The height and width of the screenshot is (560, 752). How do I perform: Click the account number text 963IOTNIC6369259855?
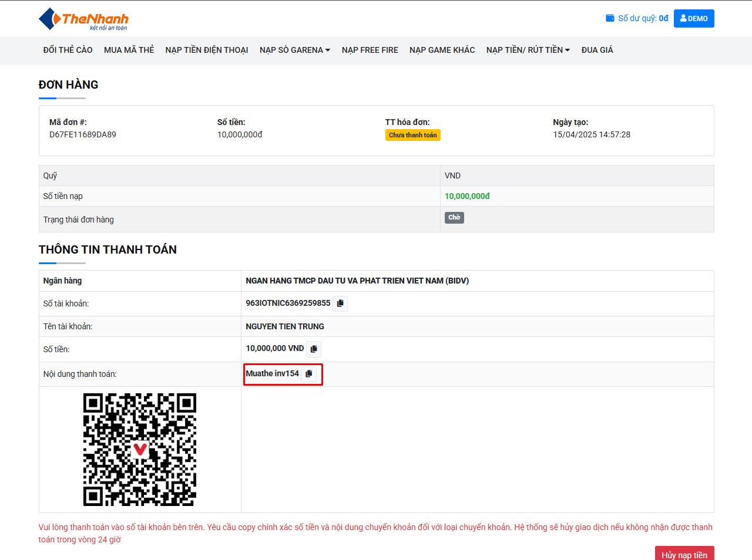click(x=288, y=303)
